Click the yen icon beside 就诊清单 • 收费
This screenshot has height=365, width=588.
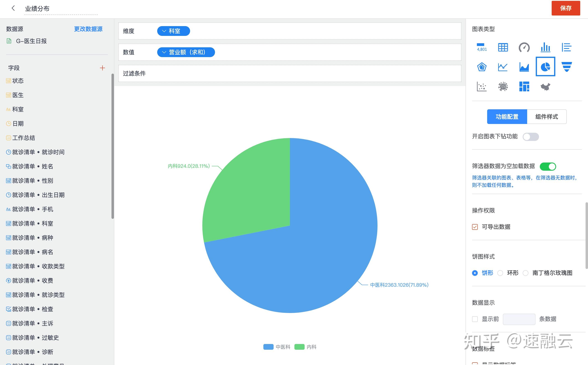coord(8,281)
